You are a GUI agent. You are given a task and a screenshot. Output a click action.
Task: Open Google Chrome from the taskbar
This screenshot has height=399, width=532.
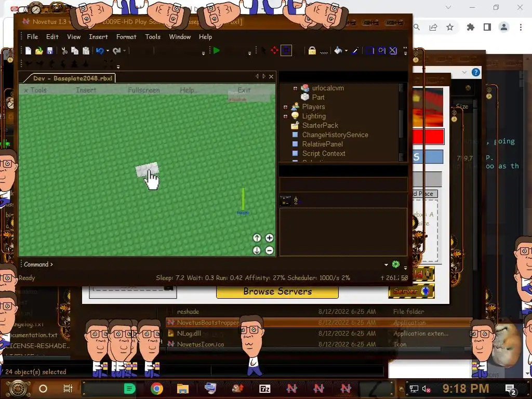[156, 389]
